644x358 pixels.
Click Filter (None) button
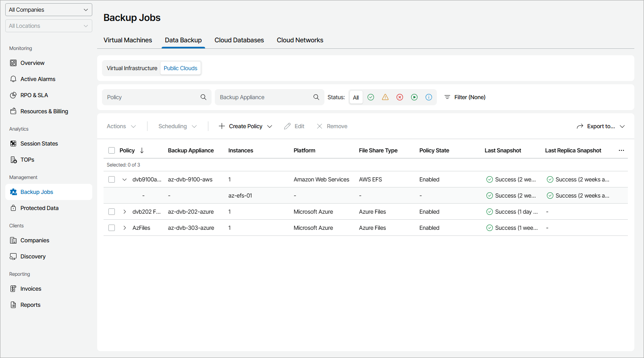tap(465, 97)
